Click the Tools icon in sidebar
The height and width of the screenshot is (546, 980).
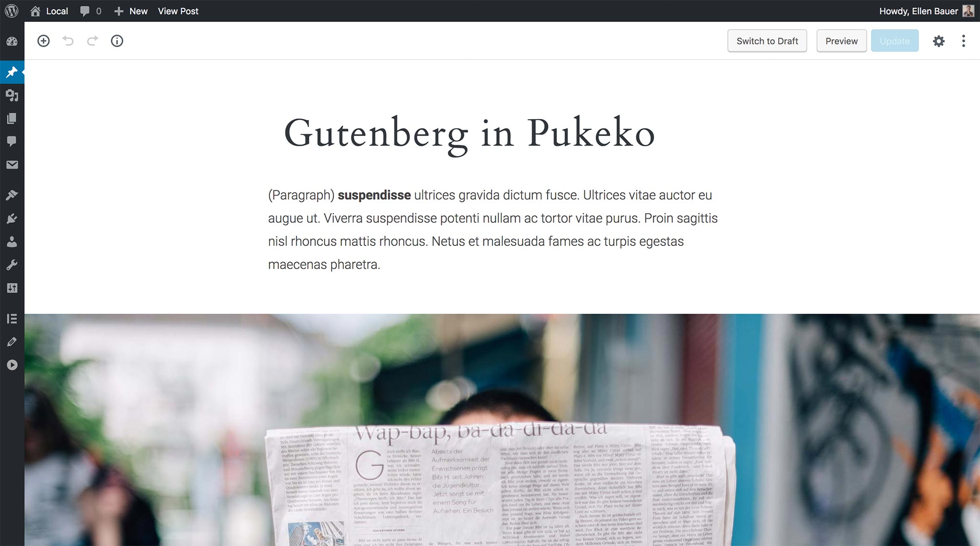[11, 265]
